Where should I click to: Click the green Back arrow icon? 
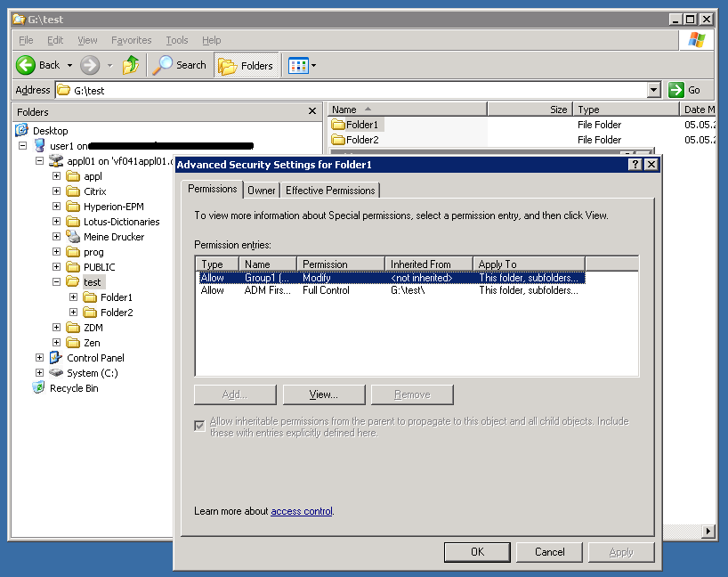pyautogui.click(x=26, y=65)
